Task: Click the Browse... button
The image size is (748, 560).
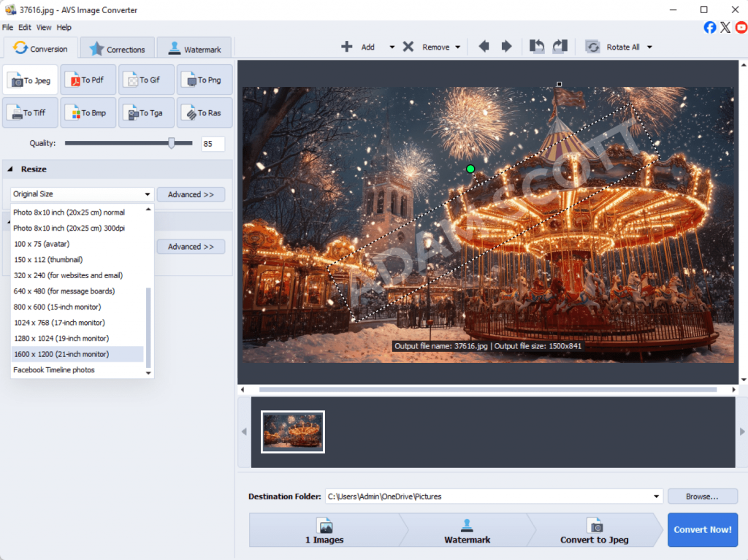Action: (x=701, y=496)
